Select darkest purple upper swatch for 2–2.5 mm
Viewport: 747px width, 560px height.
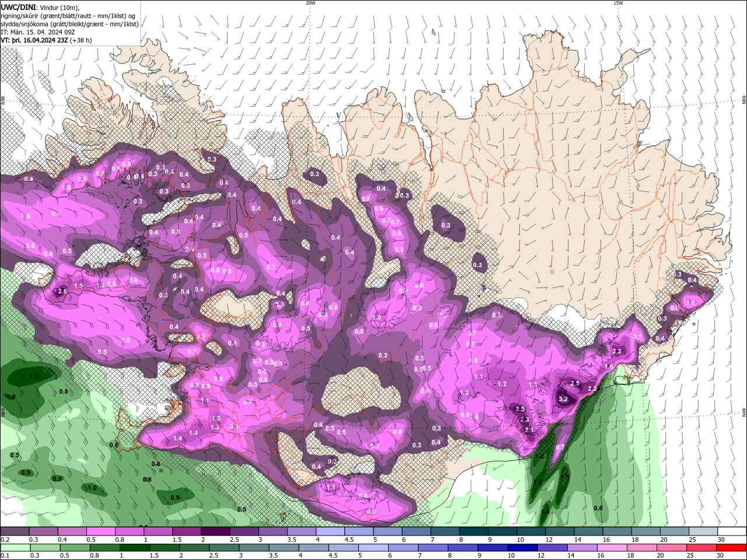[215, 531]
